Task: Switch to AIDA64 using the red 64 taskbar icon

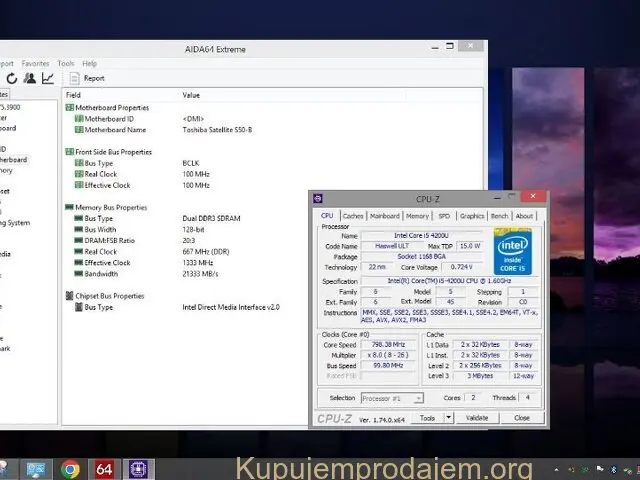Action: (x=104, y=468)
